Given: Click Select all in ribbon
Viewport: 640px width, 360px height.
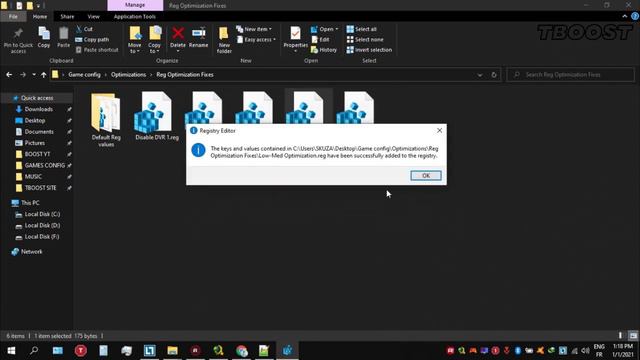Looking at the screenshot, I should click(362, 29).
